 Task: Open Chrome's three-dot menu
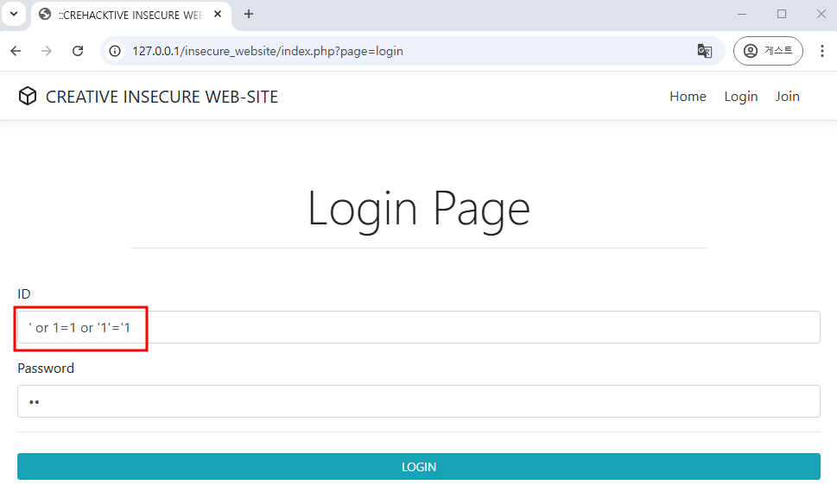click(822, 51)
